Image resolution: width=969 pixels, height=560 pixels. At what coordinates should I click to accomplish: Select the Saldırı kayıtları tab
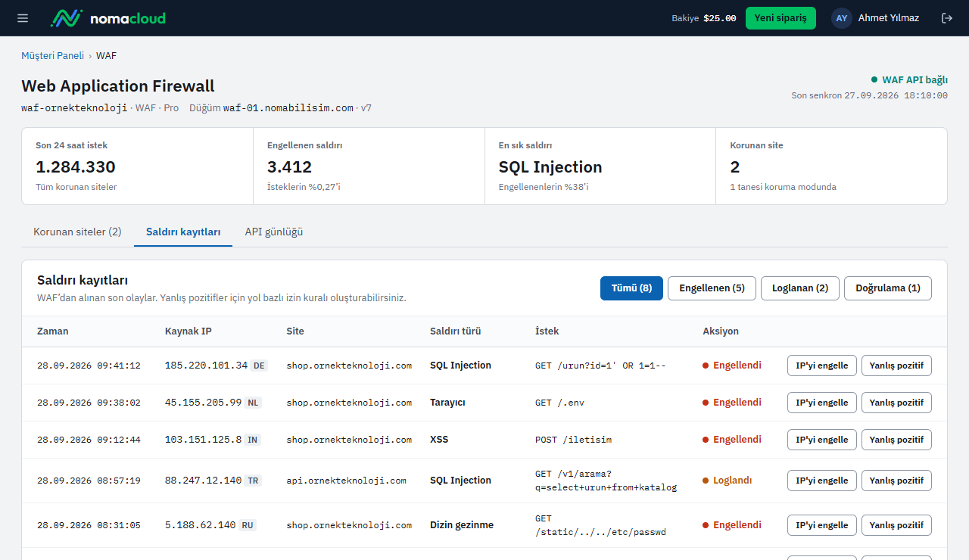[183, 232]
